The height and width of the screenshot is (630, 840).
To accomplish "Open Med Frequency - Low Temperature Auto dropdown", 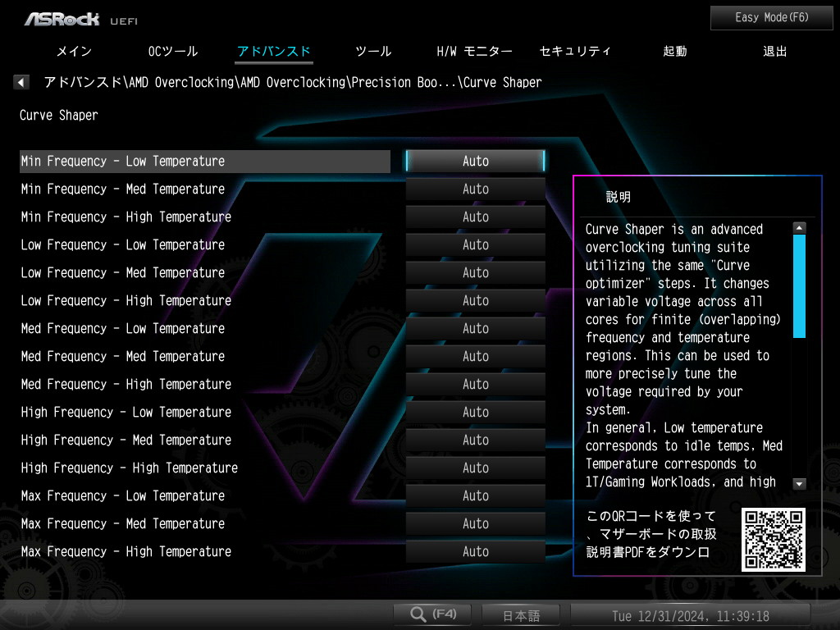I will click(x=475, y=328).
